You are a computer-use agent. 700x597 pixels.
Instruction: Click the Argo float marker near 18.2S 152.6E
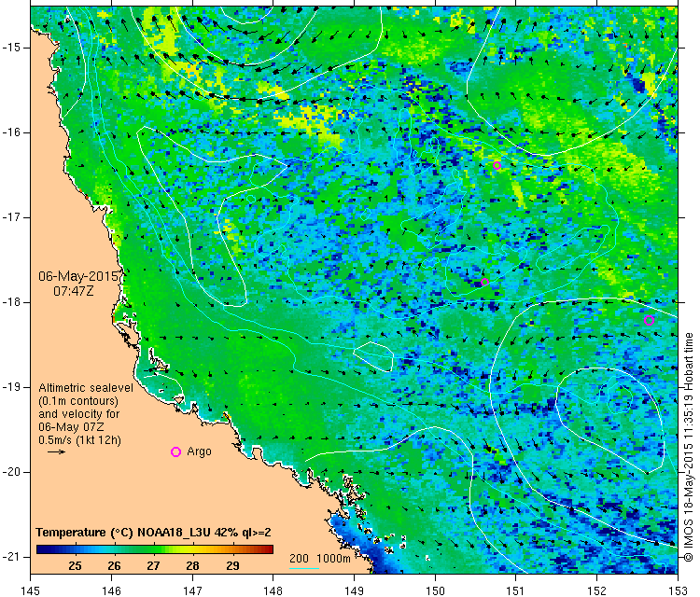pyautogui.click(x=649, y=320)
